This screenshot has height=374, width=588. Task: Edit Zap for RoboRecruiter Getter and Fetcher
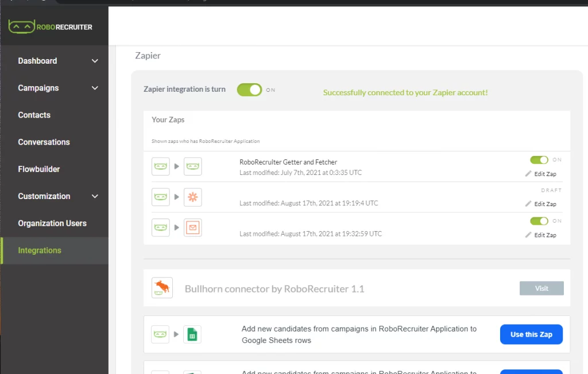545,174
